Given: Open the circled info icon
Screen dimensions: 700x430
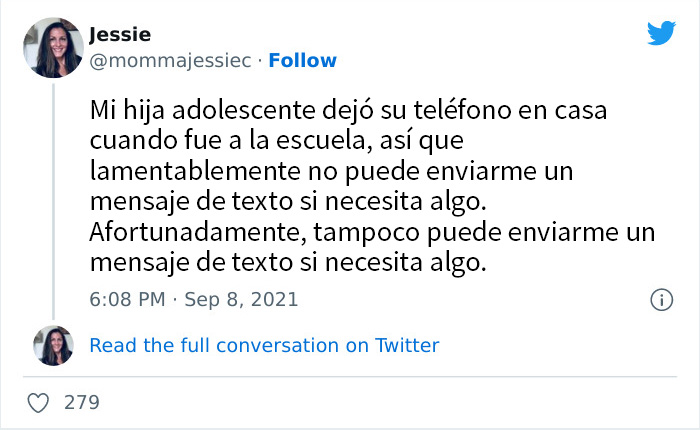Looking at the screenshot, I should click(x=660, y=299).
